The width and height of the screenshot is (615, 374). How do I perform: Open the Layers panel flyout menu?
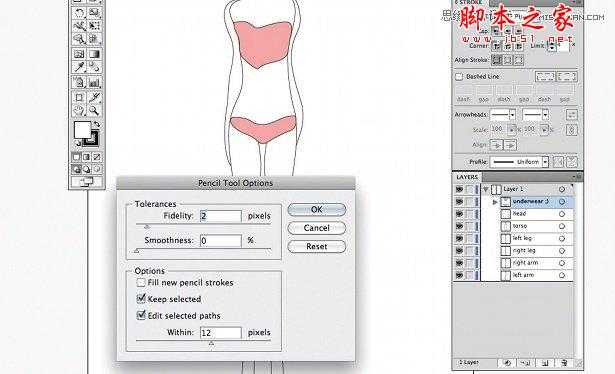[577, 177]
